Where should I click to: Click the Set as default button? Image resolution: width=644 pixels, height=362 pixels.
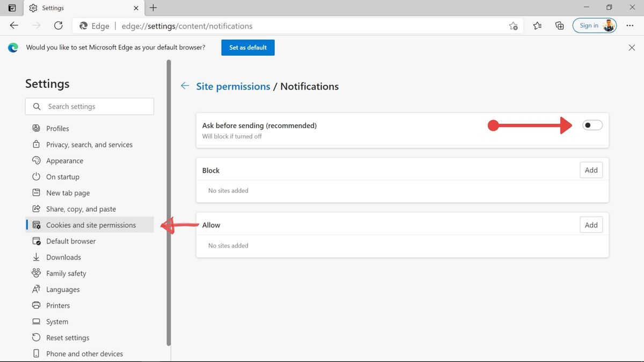point(247,47)
